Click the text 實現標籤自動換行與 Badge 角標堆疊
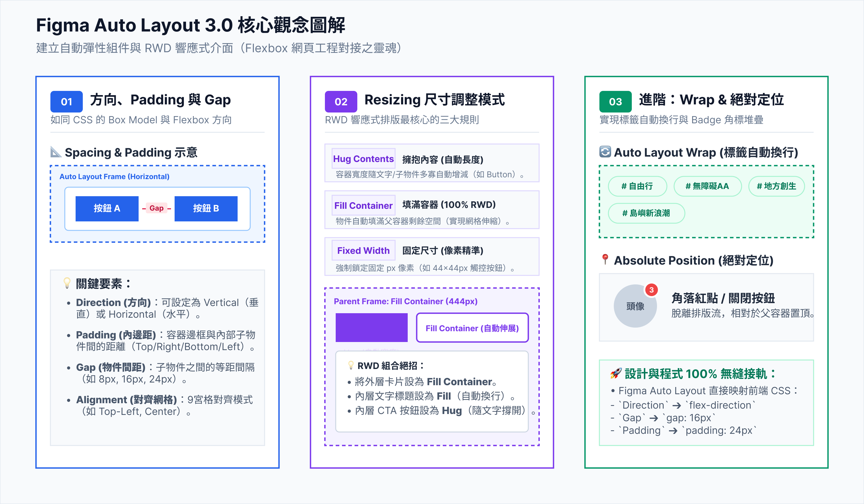 [681, 120]
